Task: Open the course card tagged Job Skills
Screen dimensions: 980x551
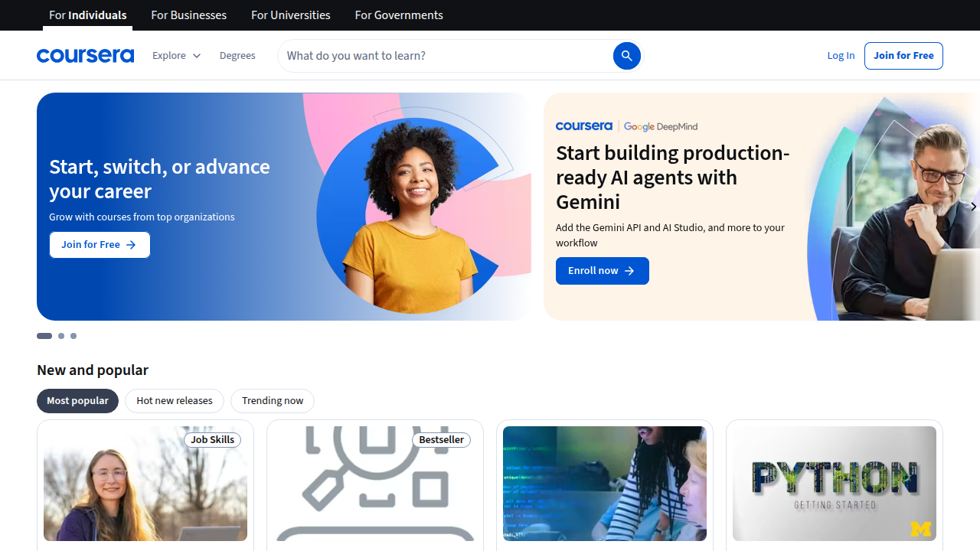Action: click(145, 485)
